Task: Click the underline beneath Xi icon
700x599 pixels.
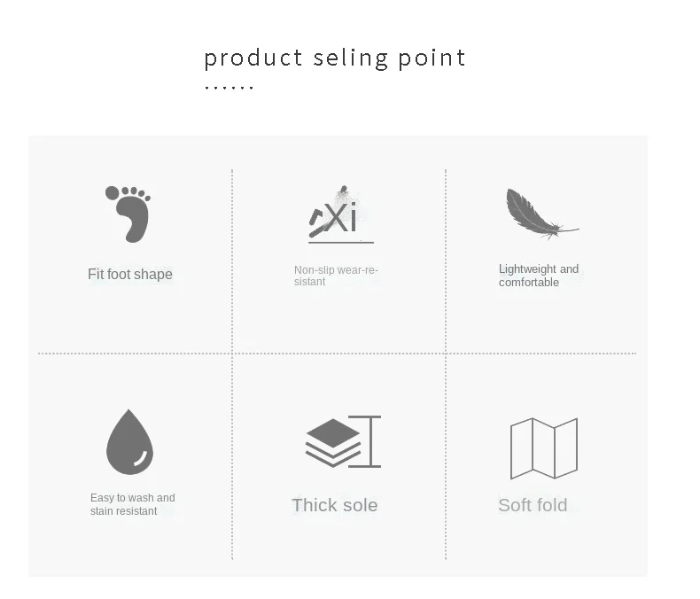Action: 341,243
